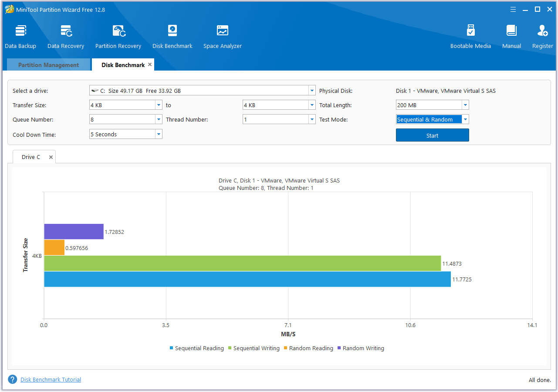Image resolution: width=558 pixels, height=392 pixels.
Task: Click the 'All done.' status text
Action: pos(540,380)
